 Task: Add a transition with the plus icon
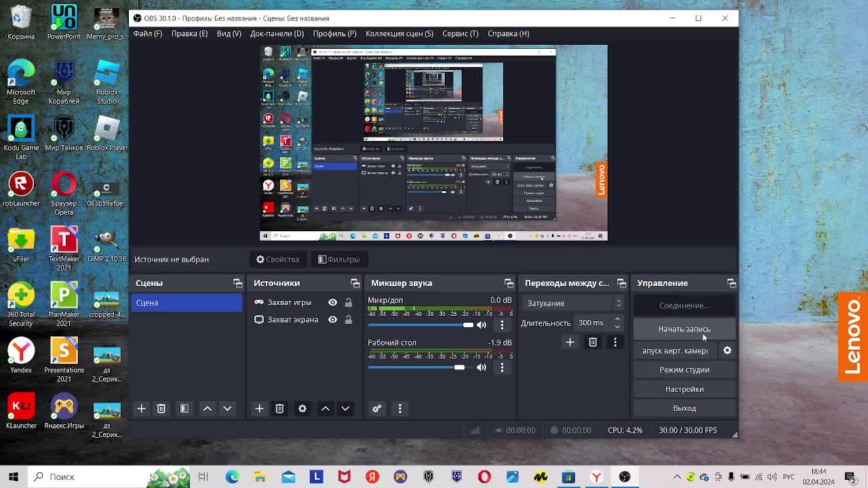[570, 342]
